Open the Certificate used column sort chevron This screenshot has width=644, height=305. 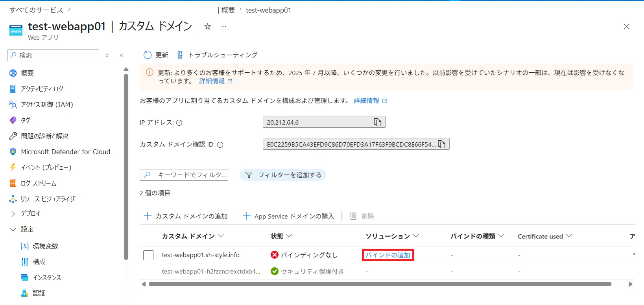click(569, 236)
